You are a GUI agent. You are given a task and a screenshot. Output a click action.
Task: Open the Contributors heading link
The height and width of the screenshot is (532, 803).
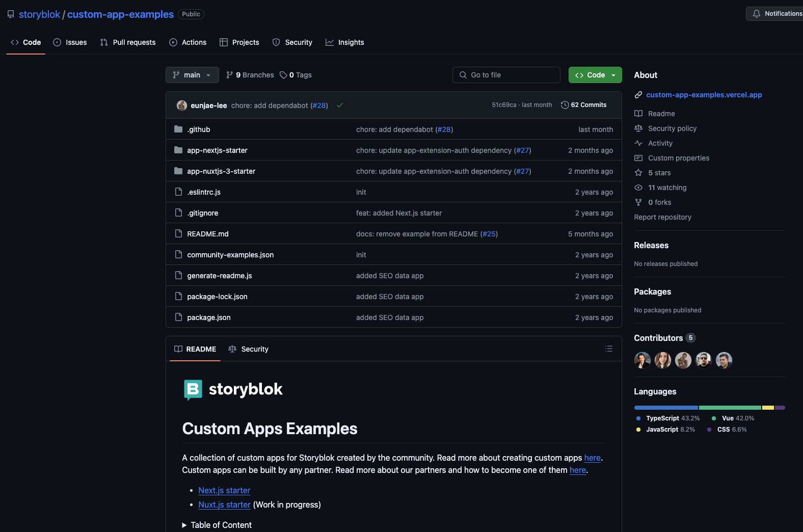[664, 338]
